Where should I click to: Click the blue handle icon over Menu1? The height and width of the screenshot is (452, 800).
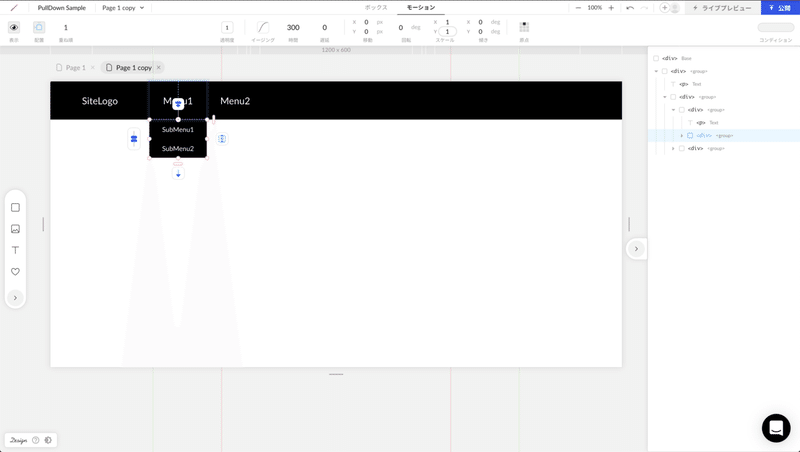178,104
